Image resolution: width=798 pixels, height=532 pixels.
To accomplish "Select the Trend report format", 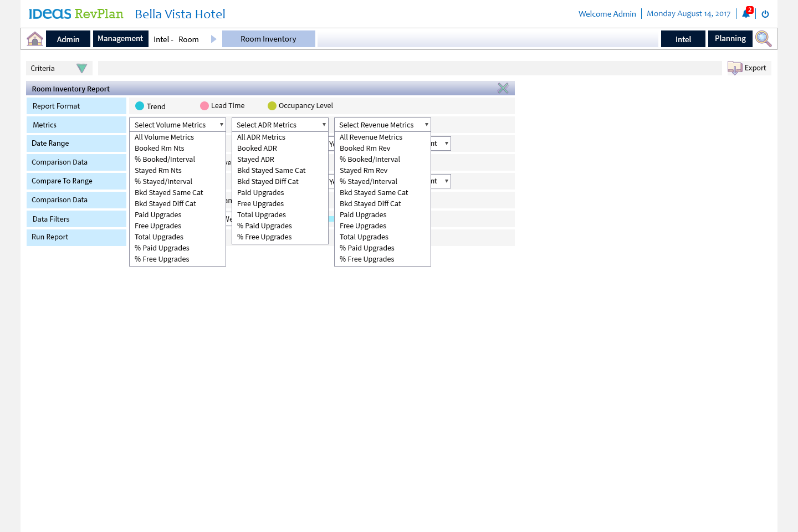I will 140,106.
